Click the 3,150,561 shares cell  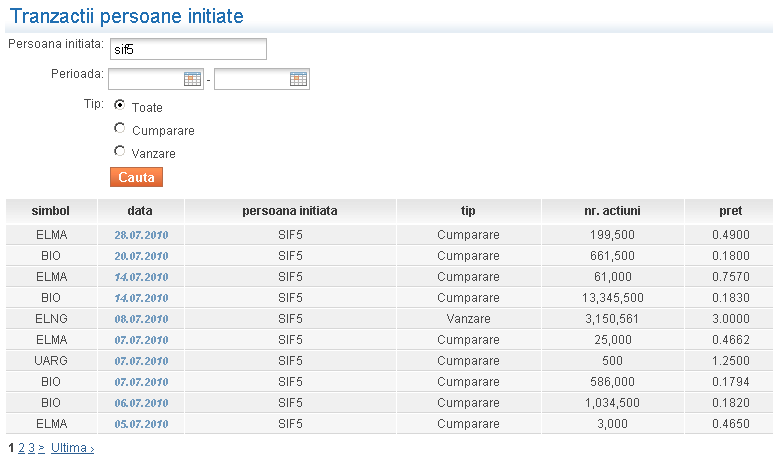[612, 319]
